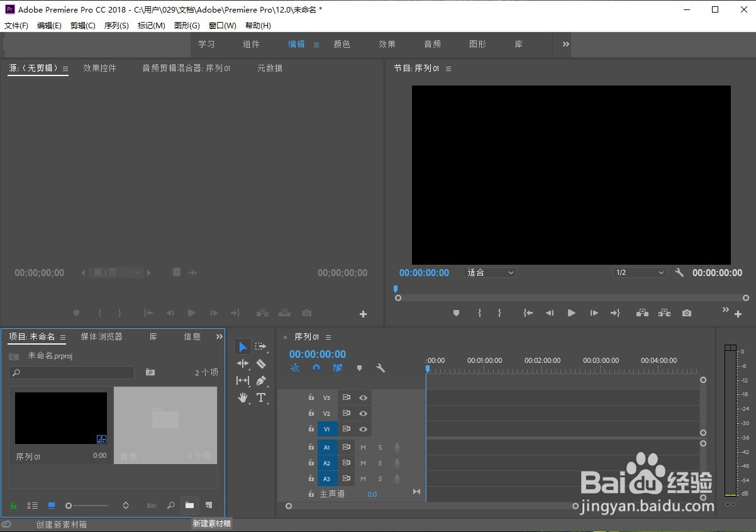This screenshot has height=532, width=756.
Task: Switch project panel to icon view
Action: coord(52,505)
